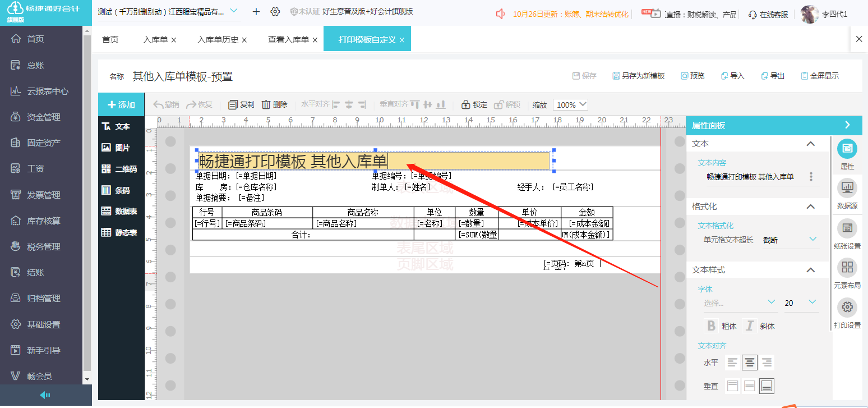Image resolution: width=868 pixels, height=408 pixels.
Task: Collapse the 文本 section
Action: point(810,144)
